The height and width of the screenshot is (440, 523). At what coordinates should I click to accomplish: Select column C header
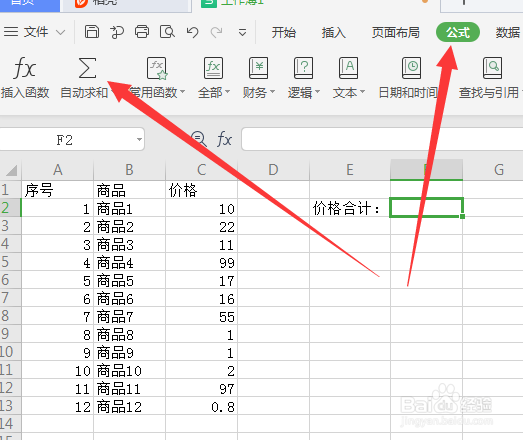(x=201, y=170)
